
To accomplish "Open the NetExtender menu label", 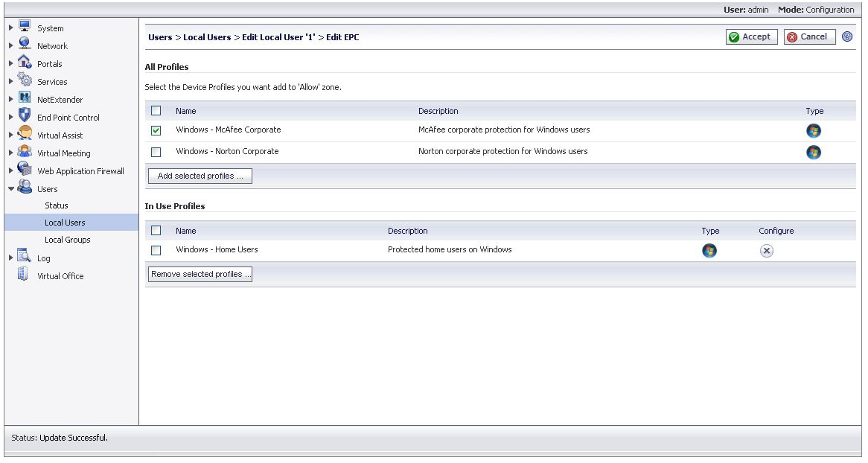I will [x=60, y=100].
